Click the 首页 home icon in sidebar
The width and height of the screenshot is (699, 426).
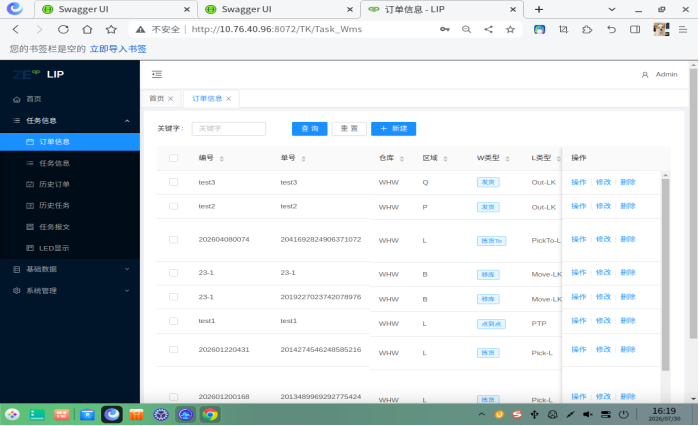16,99
